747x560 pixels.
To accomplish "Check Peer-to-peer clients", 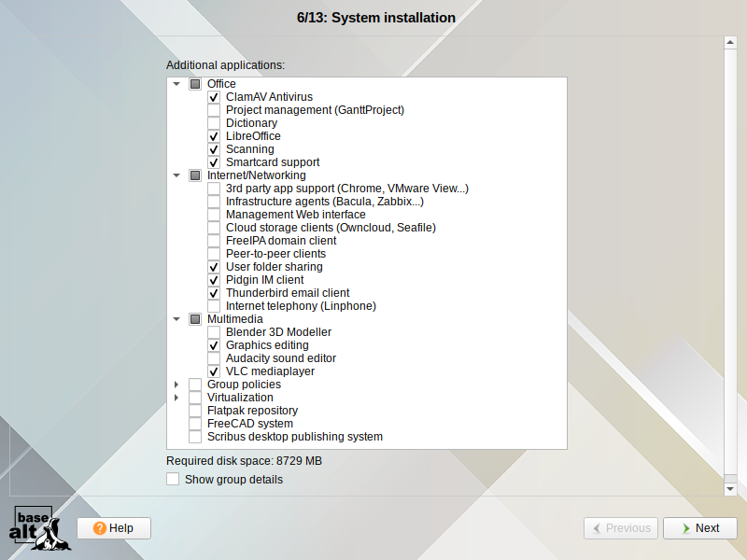I will (214, 254).
